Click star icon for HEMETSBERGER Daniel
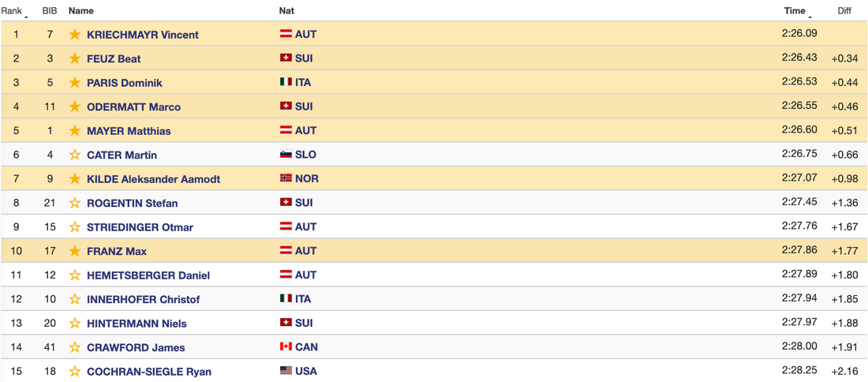868x382 pixels. [75, 275]
